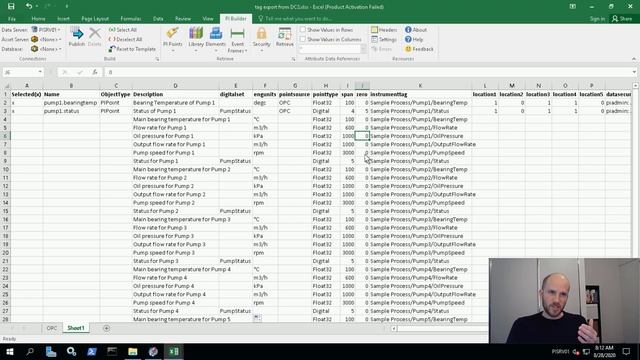Screen dimensions: 640x360
Task: Click the Retrieve icon
Action: coord(284,37)
